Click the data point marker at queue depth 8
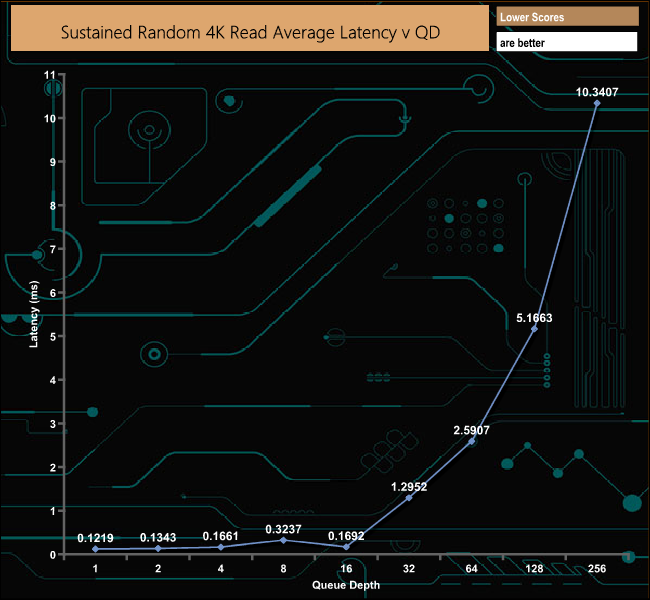 [284, 540]
